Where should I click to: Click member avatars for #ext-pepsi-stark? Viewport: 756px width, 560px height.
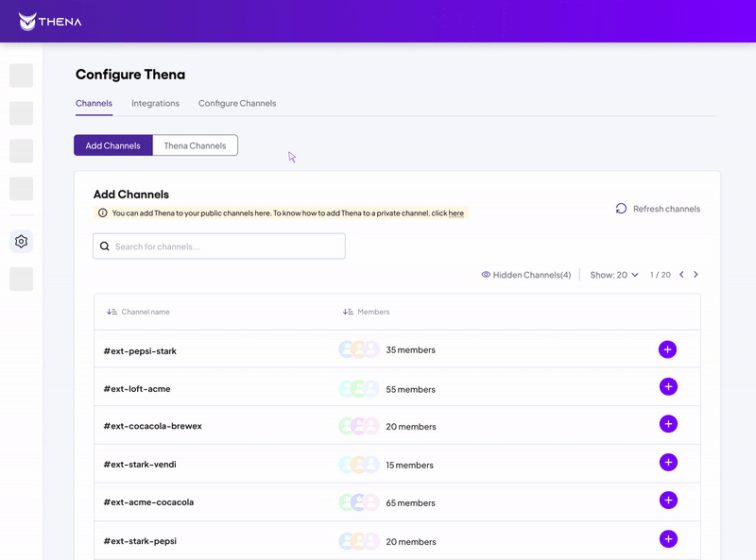[x=359, y=349]
